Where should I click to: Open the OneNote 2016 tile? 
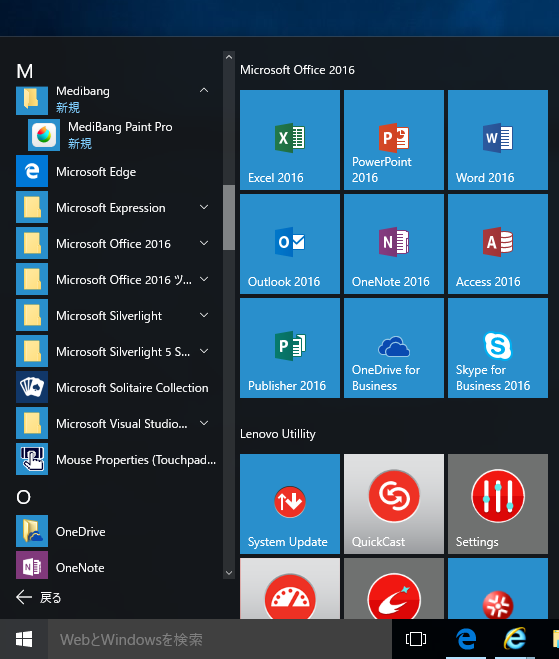tap(394, 244)
